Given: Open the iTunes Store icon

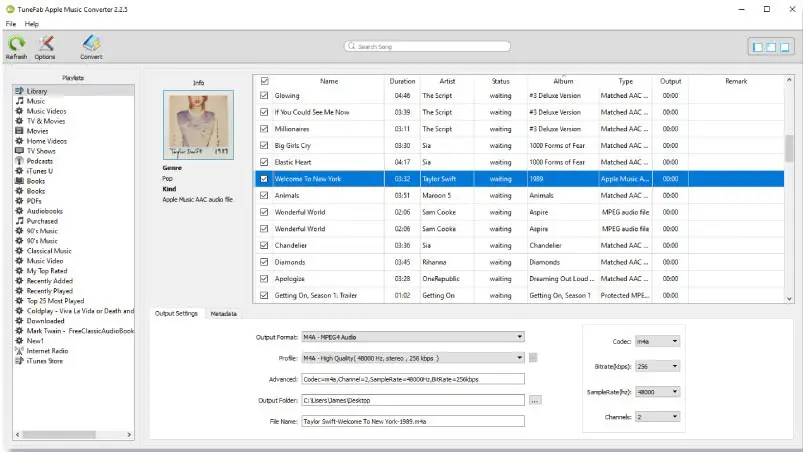Looking at the screenshot, I should (19, 360).
